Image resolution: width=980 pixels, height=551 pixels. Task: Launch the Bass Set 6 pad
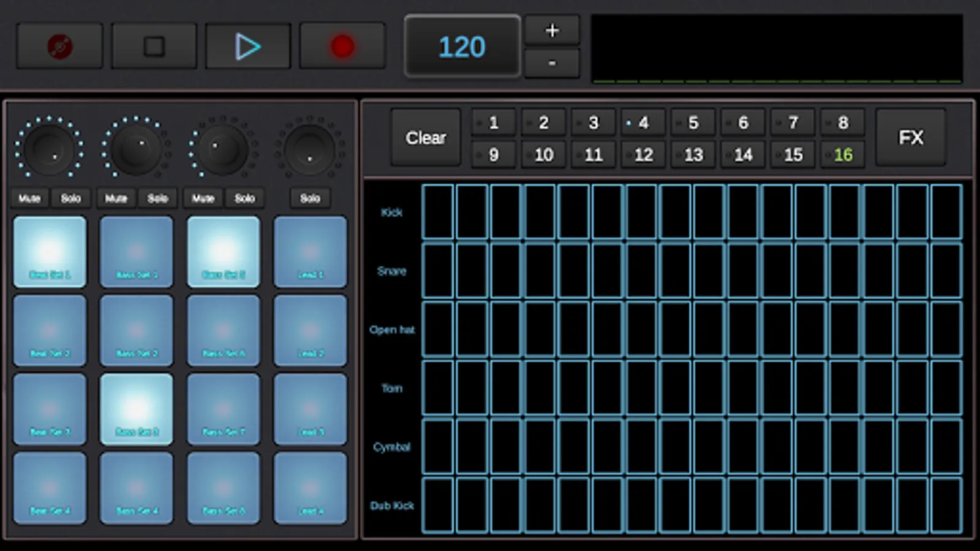224,331
